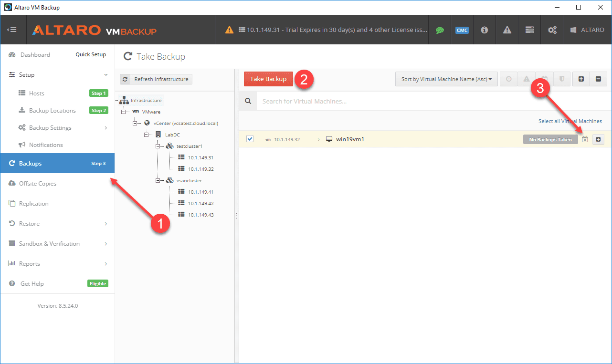The width and height of the screenshot is (612, 364).
Task: Click the Replication copy icon
Action: tap(12, 203)
